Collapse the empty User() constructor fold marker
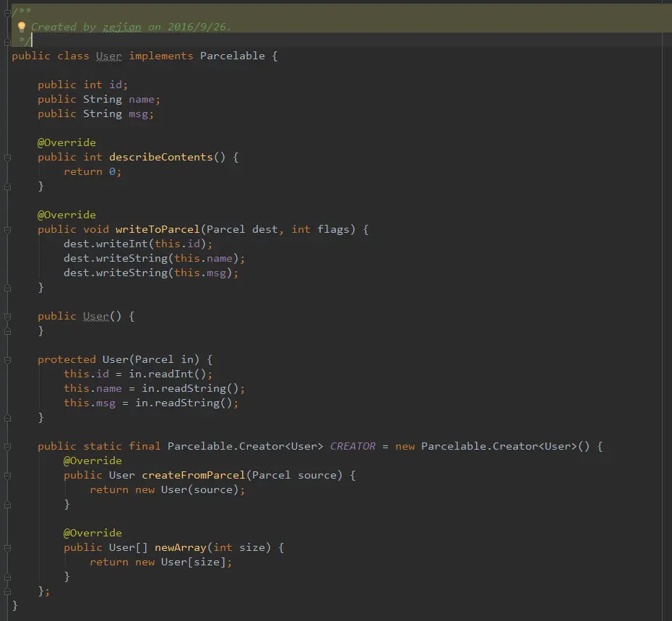 pos(7,317)
